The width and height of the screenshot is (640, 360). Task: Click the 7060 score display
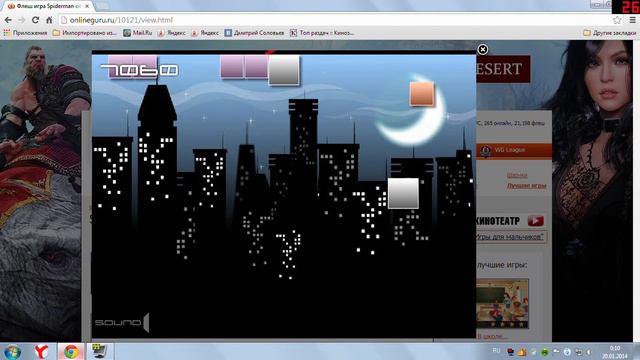click(139, 70)
